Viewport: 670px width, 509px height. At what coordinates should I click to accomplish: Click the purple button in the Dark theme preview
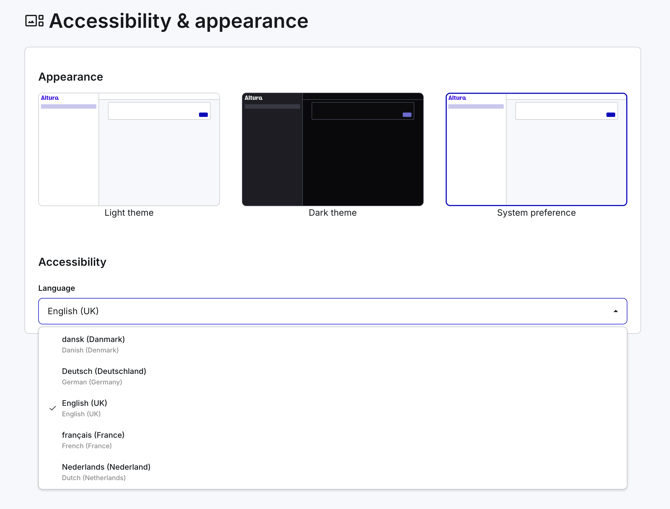[x=407, y=115]
